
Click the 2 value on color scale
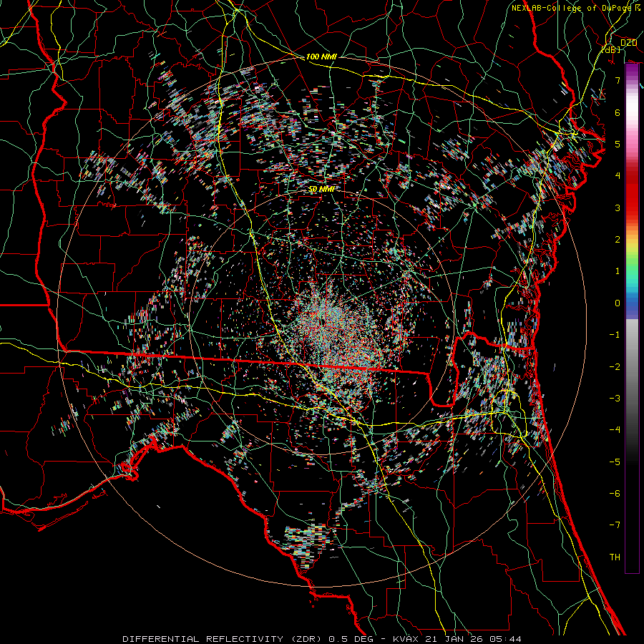pyautogui.click(x=618, y=240)
